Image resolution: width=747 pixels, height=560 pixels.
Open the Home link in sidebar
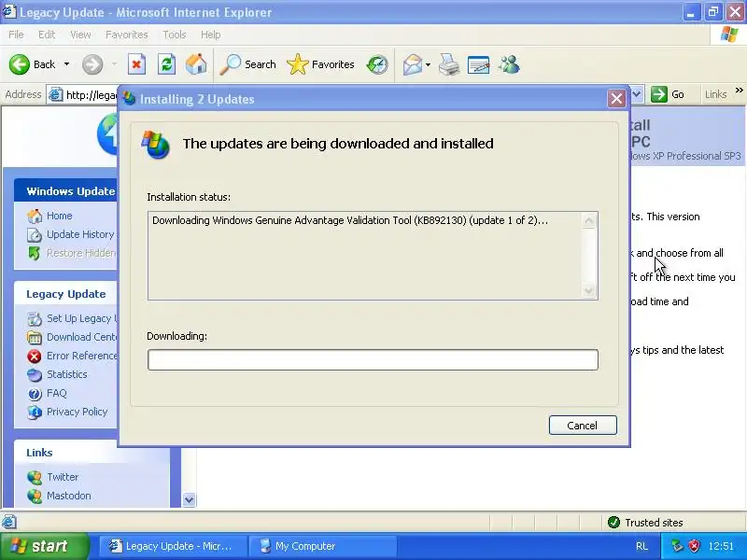point(60,216)
